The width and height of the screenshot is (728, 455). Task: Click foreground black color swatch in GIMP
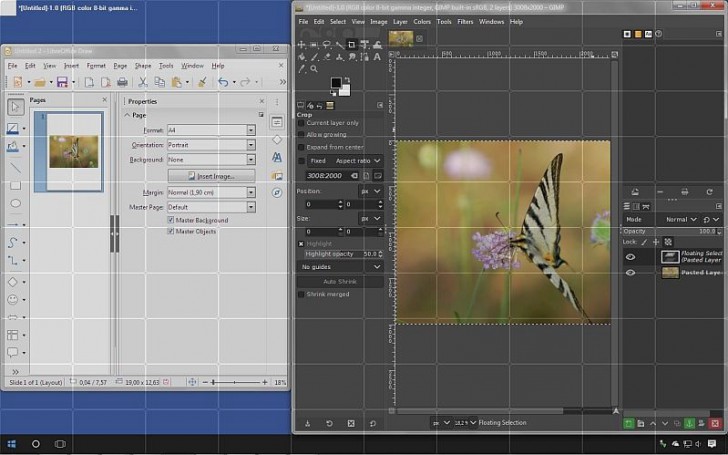click(x=336, y=83)
